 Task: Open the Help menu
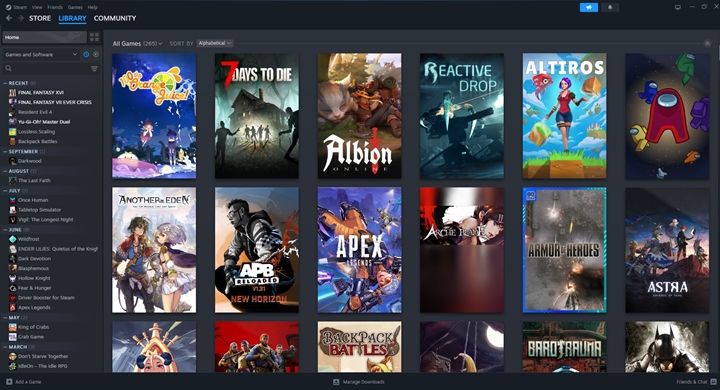pyautogui.click(x=92, y=7)
